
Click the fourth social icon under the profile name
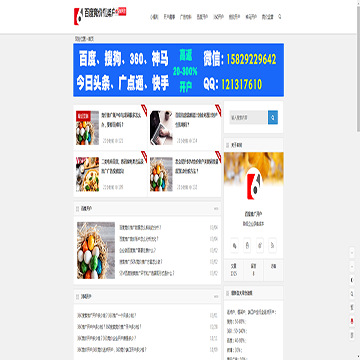(272, 245)
